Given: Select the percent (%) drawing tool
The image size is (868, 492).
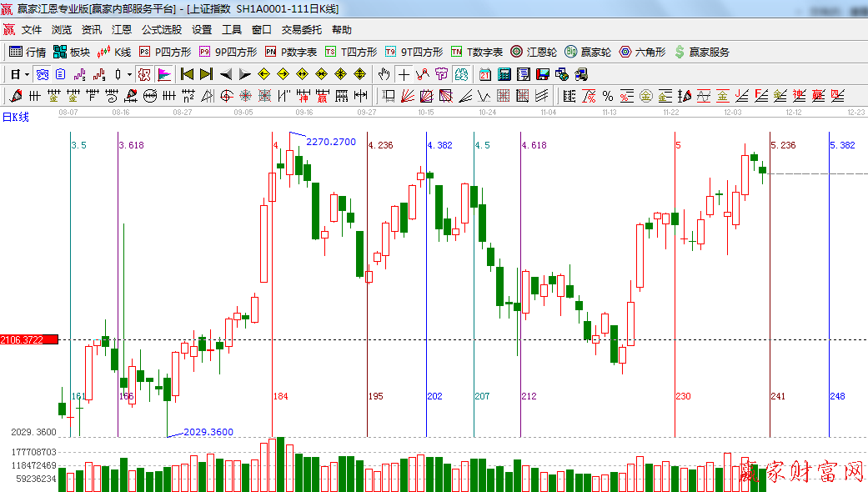Looking at the screenshot, I should [608, 96].
